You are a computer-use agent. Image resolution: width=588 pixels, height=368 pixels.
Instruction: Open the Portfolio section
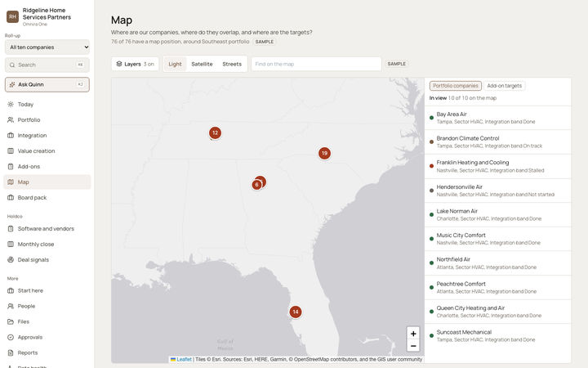coord(47,119)
